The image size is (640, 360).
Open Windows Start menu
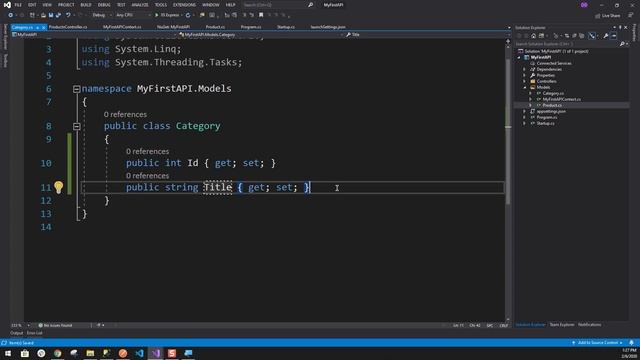pos(8,353)
